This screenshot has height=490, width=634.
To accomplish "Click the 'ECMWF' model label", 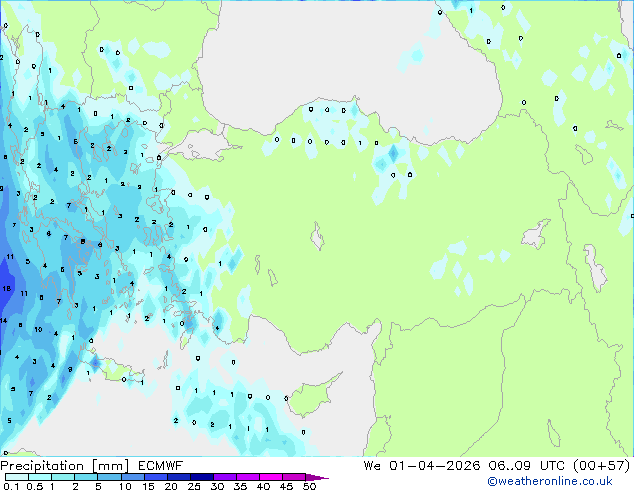I will point(161,466).
